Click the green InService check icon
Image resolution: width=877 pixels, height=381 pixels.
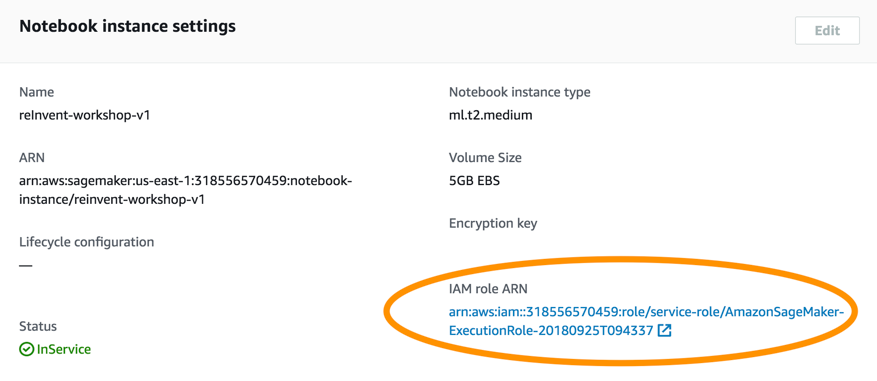(26, 350)
